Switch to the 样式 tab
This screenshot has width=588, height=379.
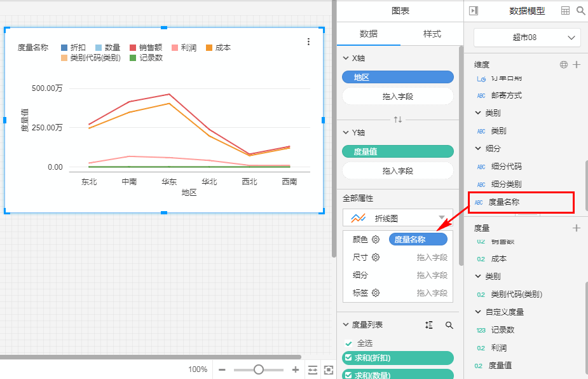pos(432,34)
